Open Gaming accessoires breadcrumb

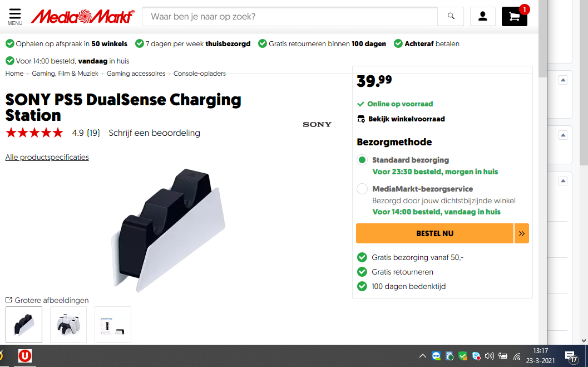136,74
